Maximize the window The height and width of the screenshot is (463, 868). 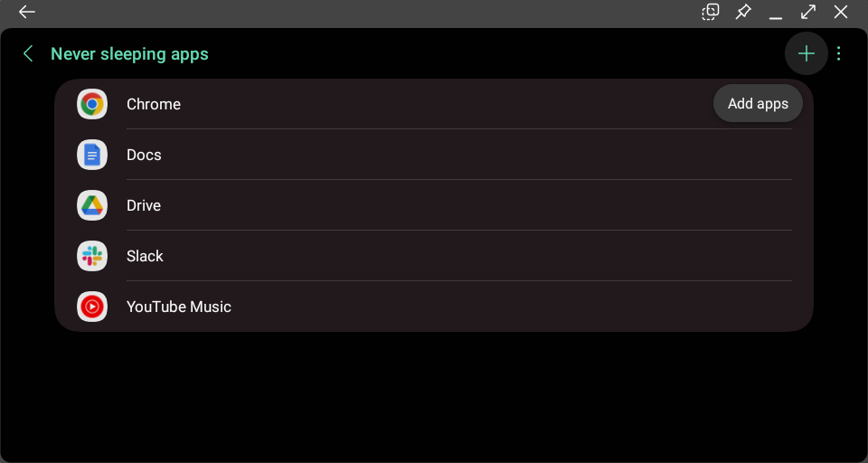[808, 12]
